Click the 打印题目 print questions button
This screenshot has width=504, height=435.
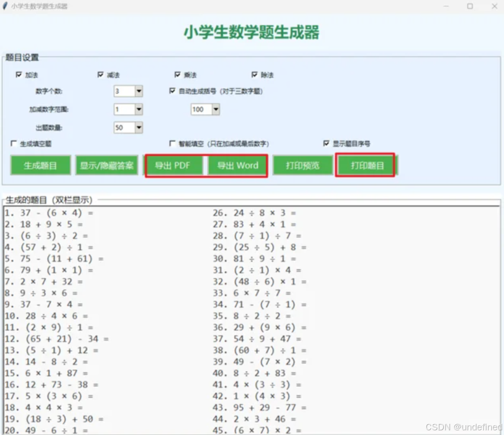point(365,165)
